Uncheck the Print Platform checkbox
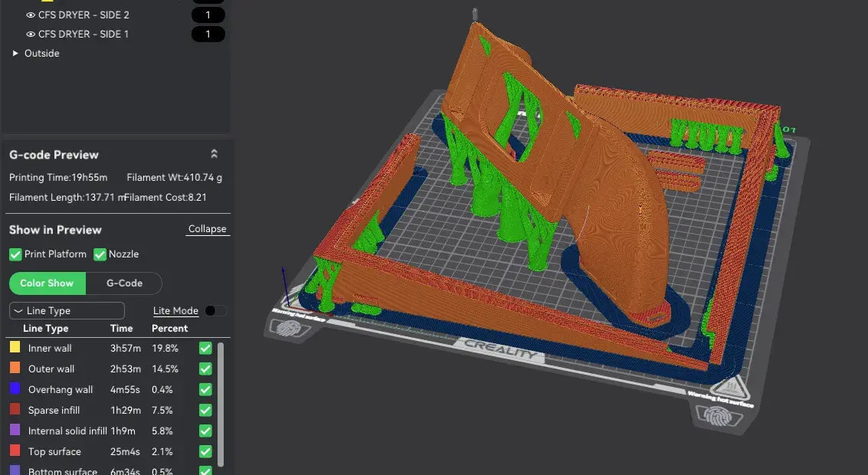868x475 pixels. (15, 254)
